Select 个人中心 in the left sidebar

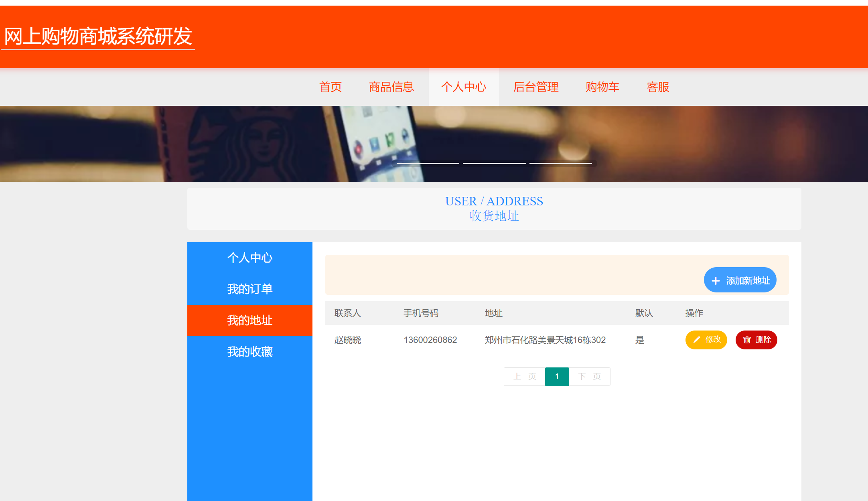pos(249,258)
